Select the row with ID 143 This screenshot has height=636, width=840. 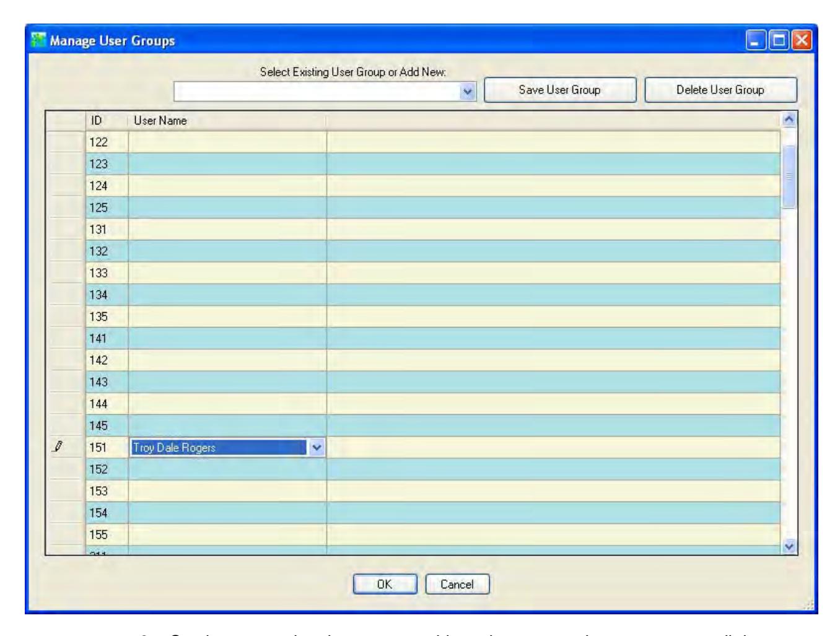click(x=413, y=382)
